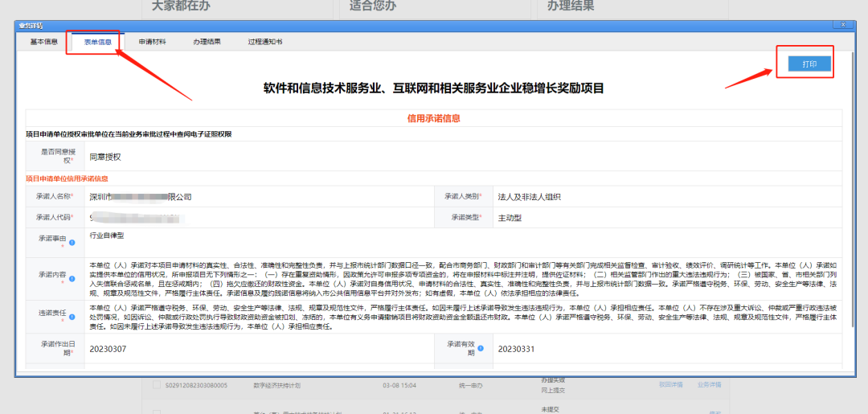Click the red 信用承诺信息 section heading
Image resolution: width=868 pixels, height=414 pixels.
(x=434, y=118)
